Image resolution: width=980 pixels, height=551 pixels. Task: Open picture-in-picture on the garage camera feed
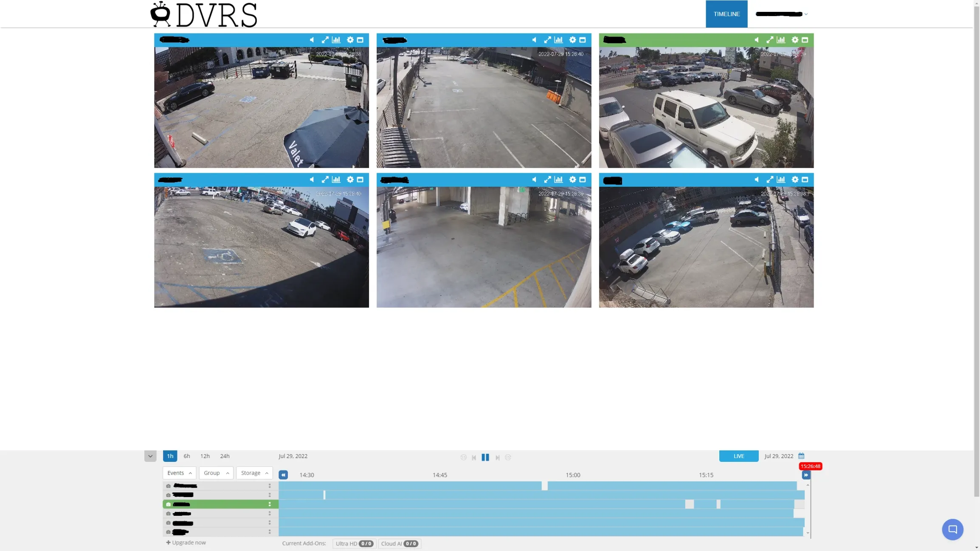coord(583,179)
